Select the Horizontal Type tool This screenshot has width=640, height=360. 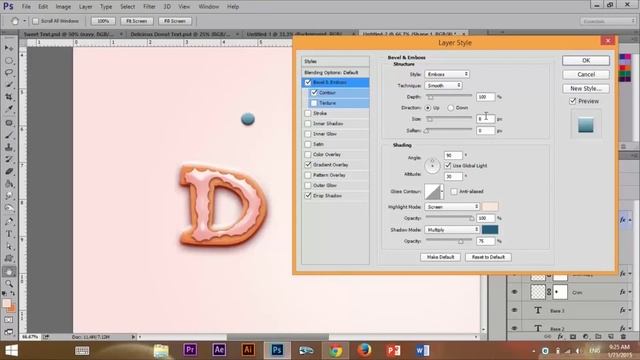9,234
